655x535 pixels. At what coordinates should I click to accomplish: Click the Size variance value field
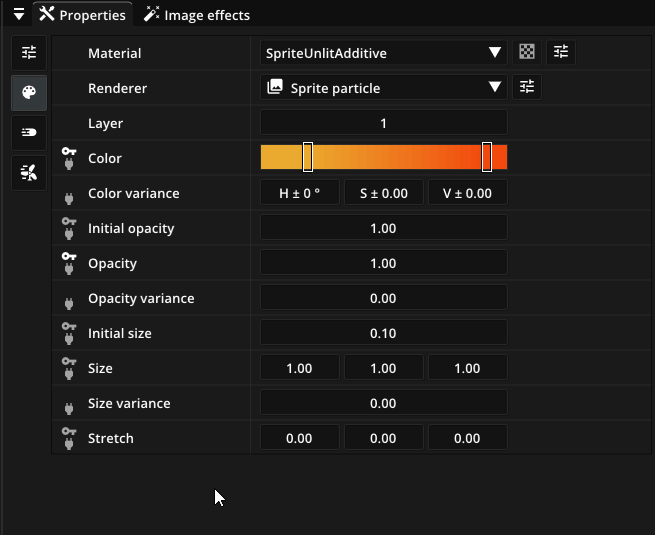coord(383,403)
